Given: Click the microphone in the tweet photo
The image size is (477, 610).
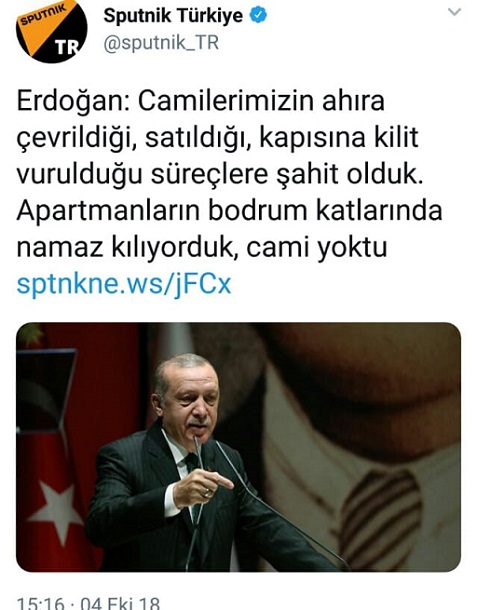Looking at the screenshot, I should tap(198, 447).
